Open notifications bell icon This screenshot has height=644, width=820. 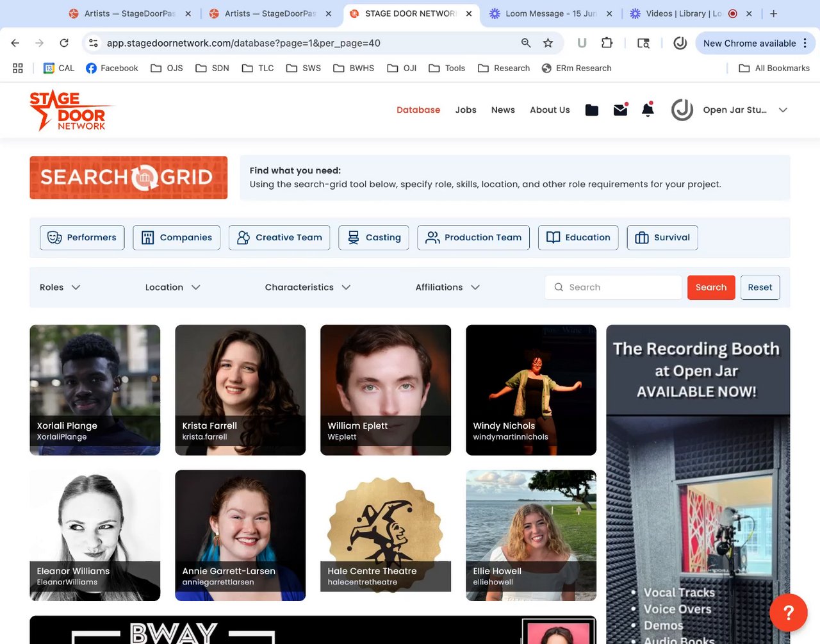648,110
